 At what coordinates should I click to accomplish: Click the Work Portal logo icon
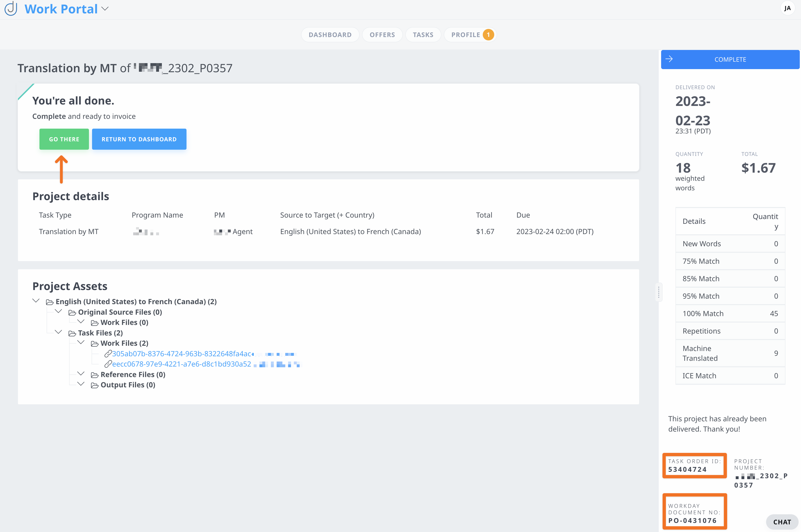coord(11,8)
